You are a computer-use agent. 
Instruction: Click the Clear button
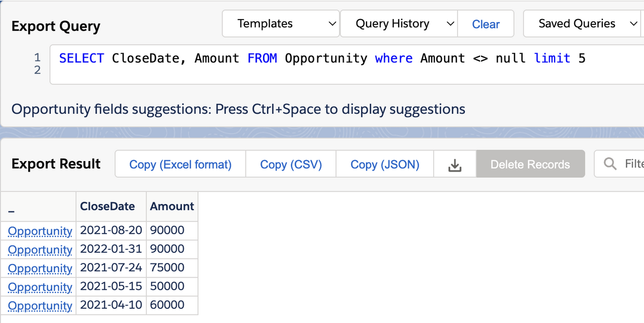pyautogui.click(x=485, y=24)
